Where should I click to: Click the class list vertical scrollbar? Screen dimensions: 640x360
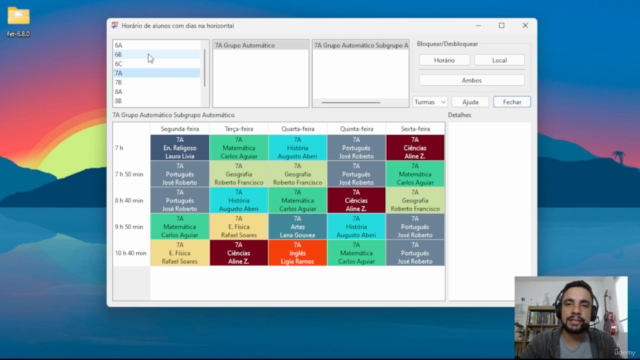pos(204,68)
